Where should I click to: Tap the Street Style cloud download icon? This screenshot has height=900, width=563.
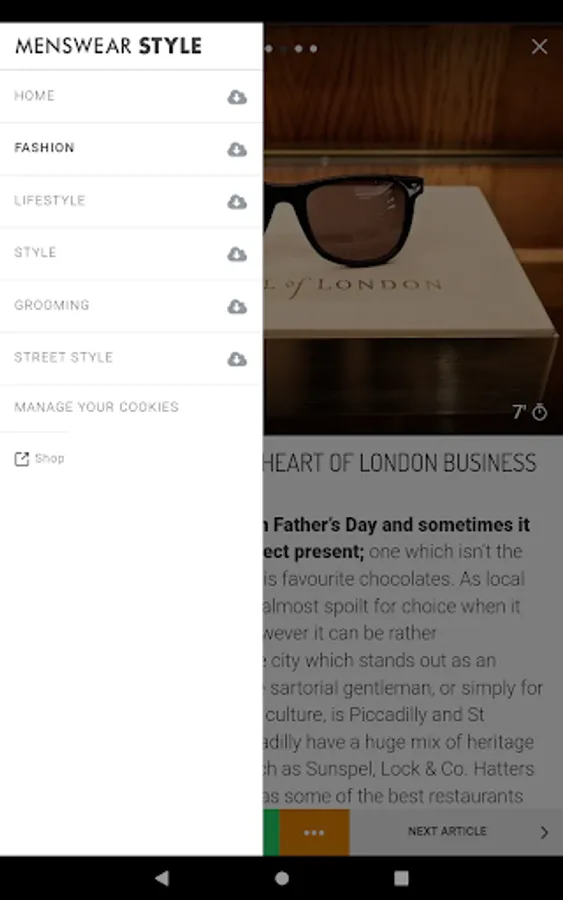(x=237, y=359)
